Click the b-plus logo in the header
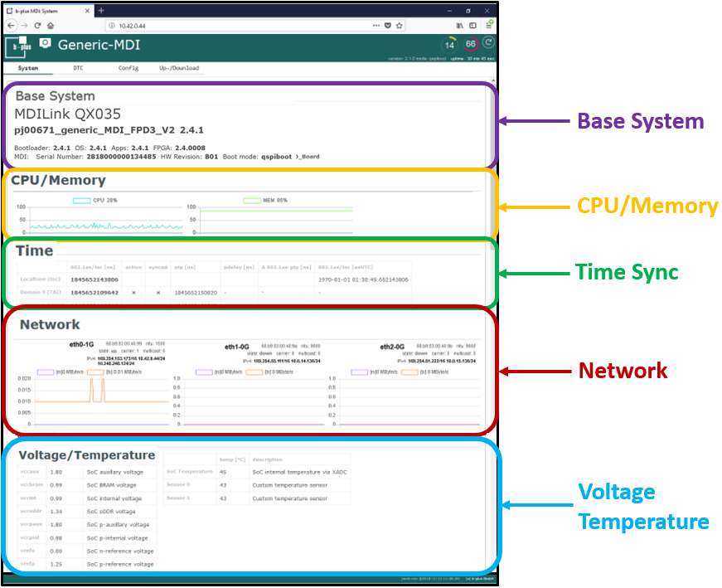 click(18, 46)
